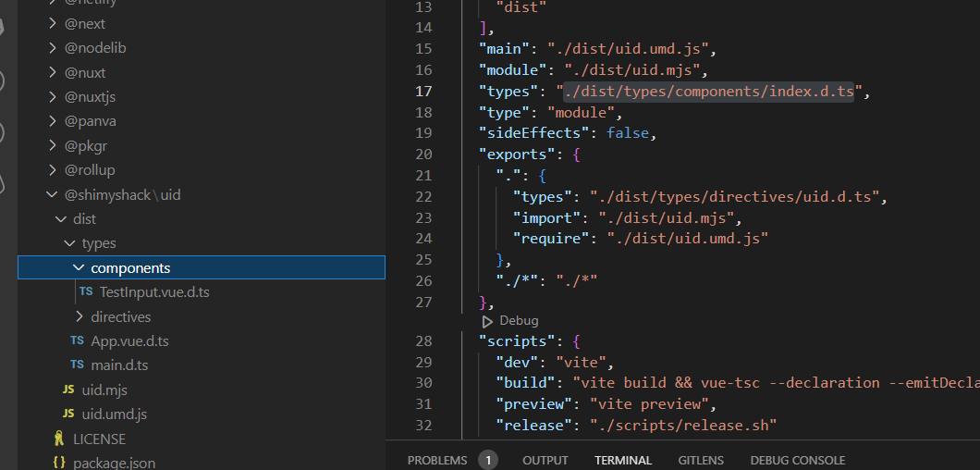Click the "require" key on line 24
Screen dimensions: 980x470
(x=551, y=239)
